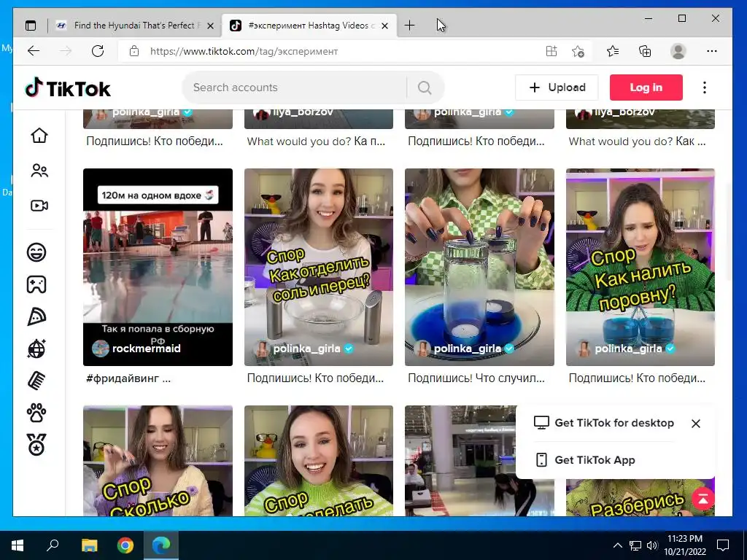
Task: Open browser profile avatar
Action: point(678,51)
